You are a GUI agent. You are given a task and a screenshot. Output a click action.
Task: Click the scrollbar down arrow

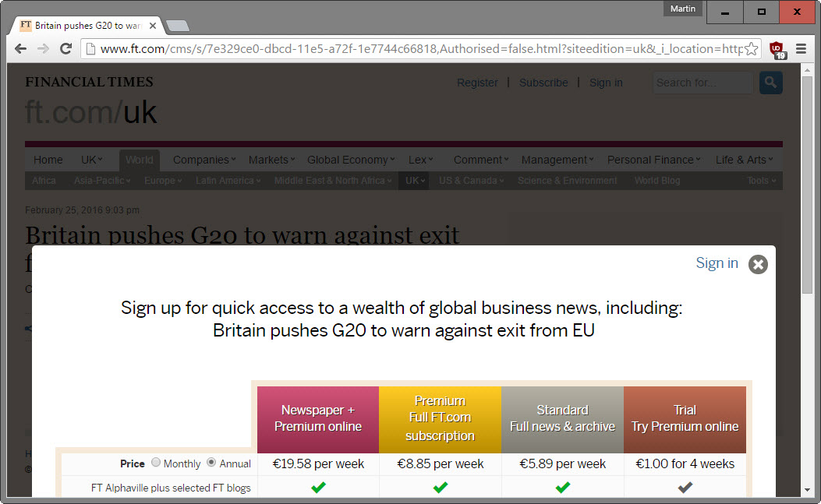[807, 491]
